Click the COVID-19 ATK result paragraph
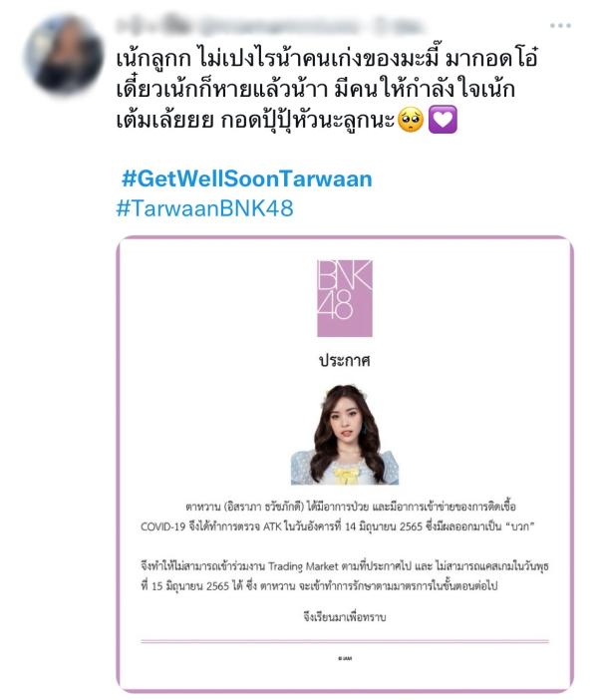This screenshot has width=598, height=700. (x=338, y=517)
